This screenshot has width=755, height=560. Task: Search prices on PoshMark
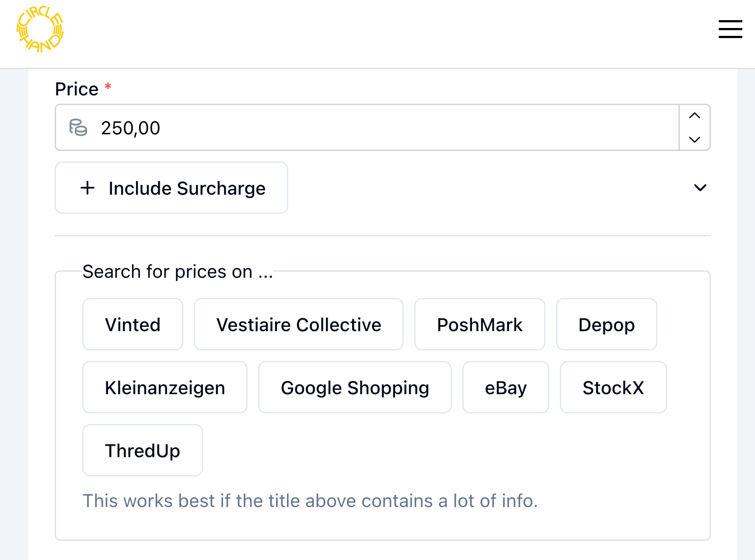[480, 324]
